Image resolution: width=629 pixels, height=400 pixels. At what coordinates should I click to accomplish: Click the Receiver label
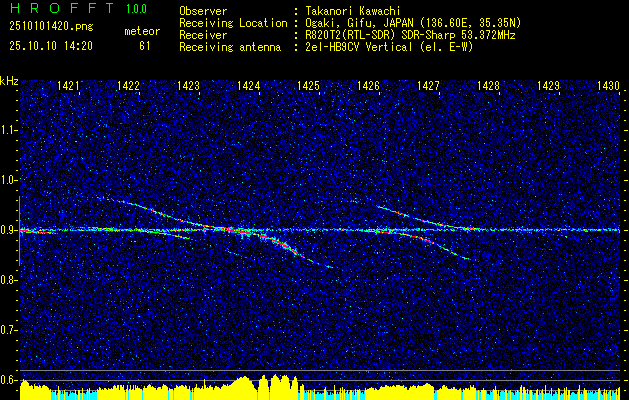tap(203, 35)
